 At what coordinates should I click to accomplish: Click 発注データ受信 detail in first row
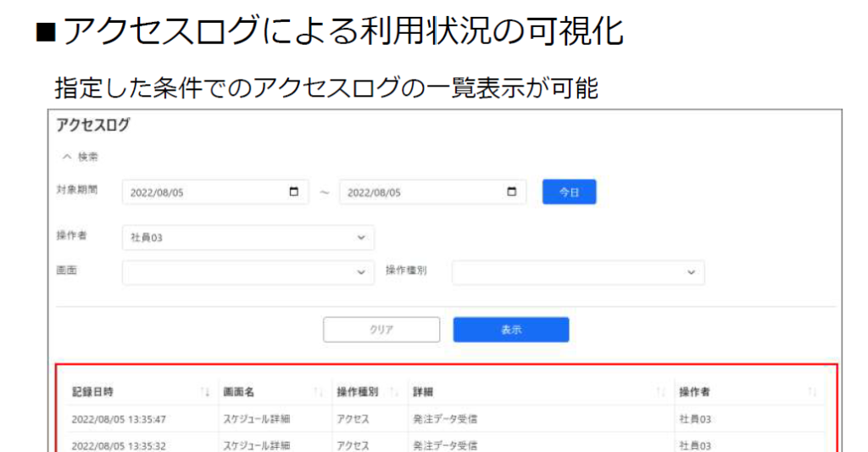tap(445, 419)
